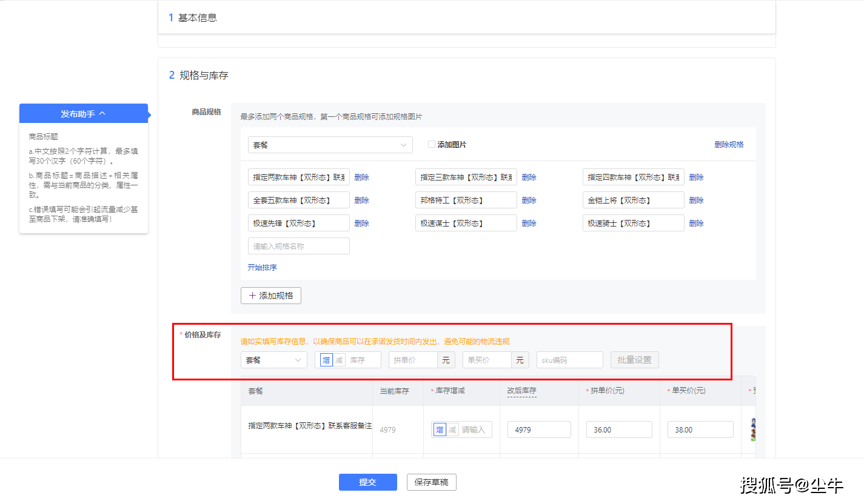Image resolution: width=864 pixels, height=504 pixels.
Task: Click the 请输入规格名称 input field
Action: pyautogui.click(x=298, y=246)
